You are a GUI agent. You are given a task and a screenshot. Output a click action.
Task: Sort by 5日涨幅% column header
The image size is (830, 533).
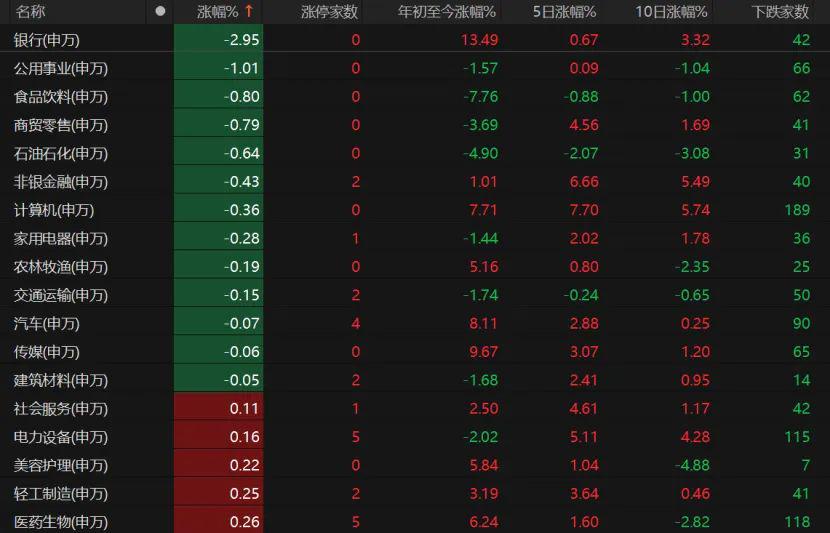pos(564,12)
